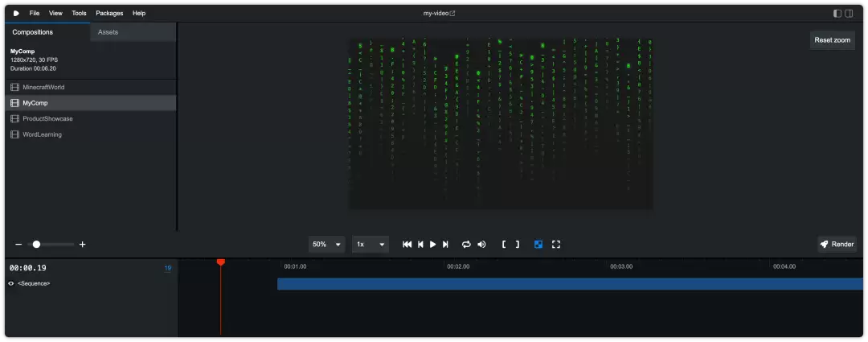The height and width of the screenshot is (342, 868).
Task: Click the 1280x720, 30 FPS text
Action: [x=35, y=60]
